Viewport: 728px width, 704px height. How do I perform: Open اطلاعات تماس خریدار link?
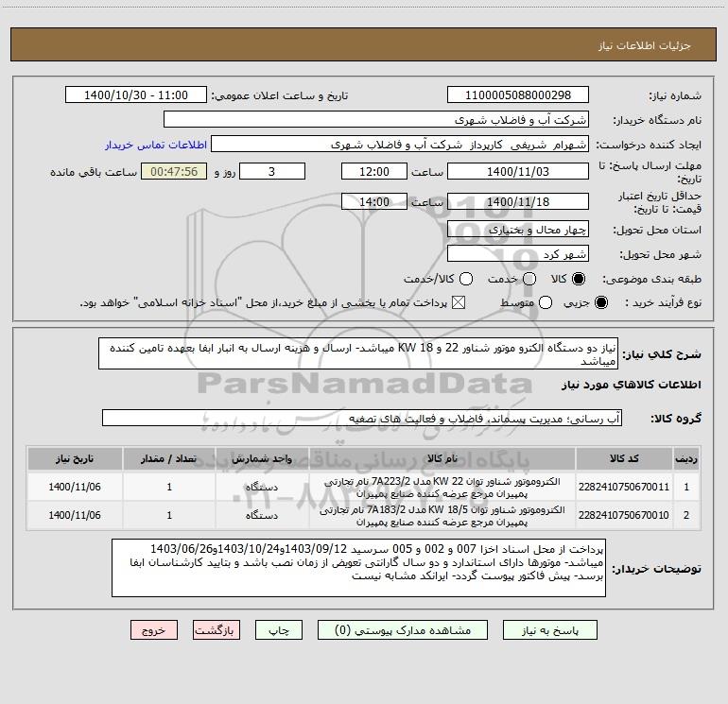click(x=156, y=145)
